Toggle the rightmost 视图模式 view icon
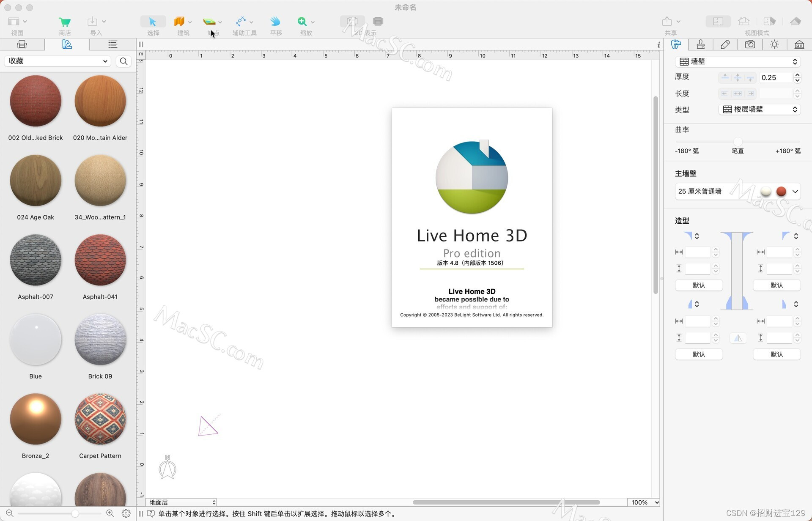This screenshot has height=521, width=812. 796,21
